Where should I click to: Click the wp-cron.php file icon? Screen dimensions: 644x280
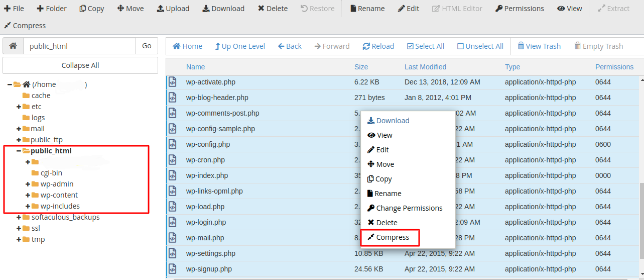pyautogui.click(x=173, y=160)
